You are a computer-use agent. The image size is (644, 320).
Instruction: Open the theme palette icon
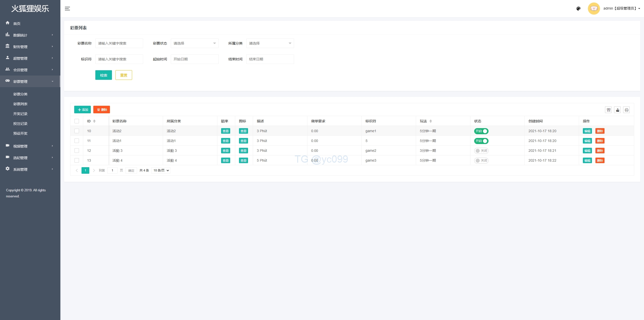(x=578, y=9)
